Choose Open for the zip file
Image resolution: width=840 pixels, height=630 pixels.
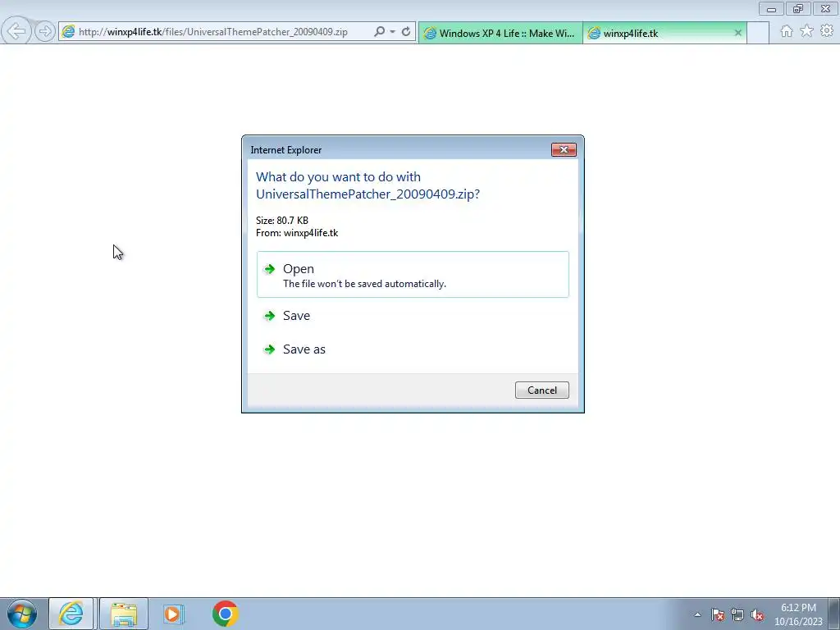click(x=413, y=274)
